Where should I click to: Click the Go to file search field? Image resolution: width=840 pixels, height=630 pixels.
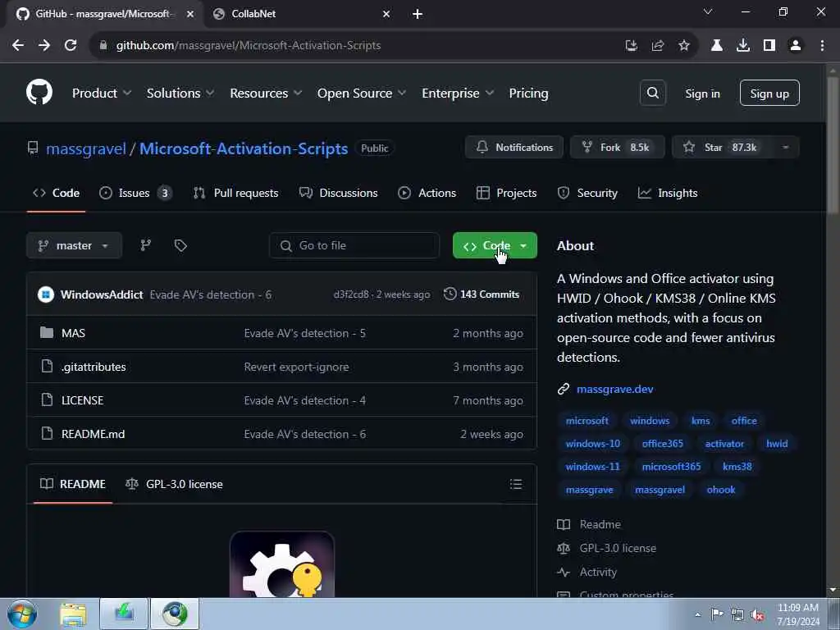point(354,245)
